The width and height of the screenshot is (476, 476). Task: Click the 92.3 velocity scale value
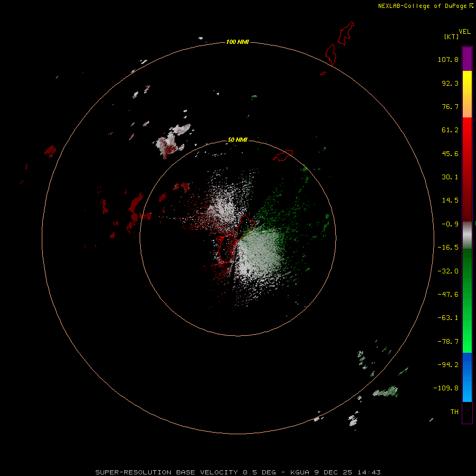pos(450,83)
